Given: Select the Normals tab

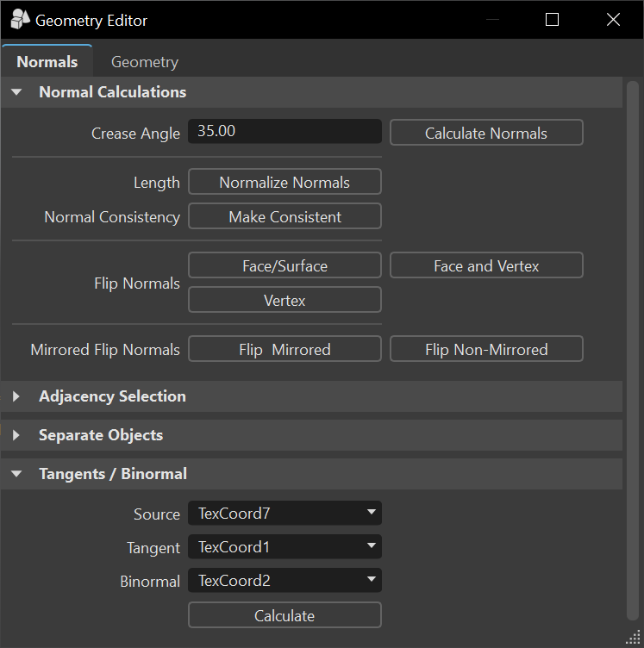Looking at the screenshot, I should click(x=47, y=62).
